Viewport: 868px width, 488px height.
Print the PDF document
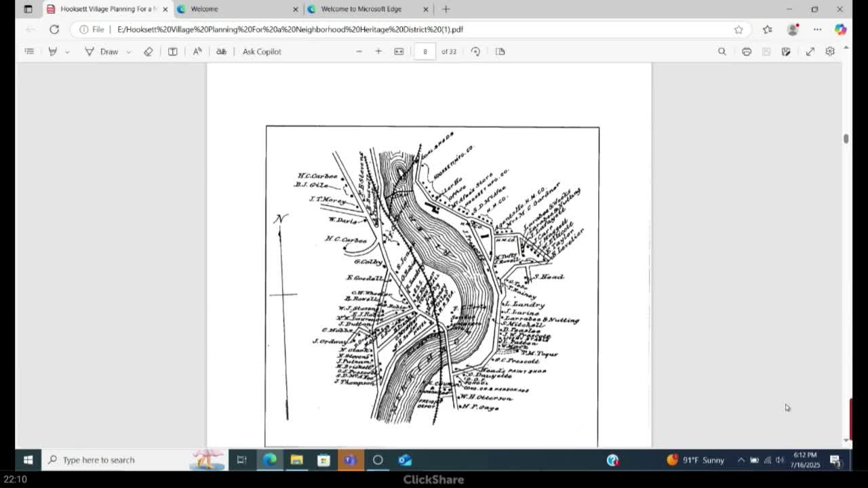pyautogui.click(x=747, y=52)
